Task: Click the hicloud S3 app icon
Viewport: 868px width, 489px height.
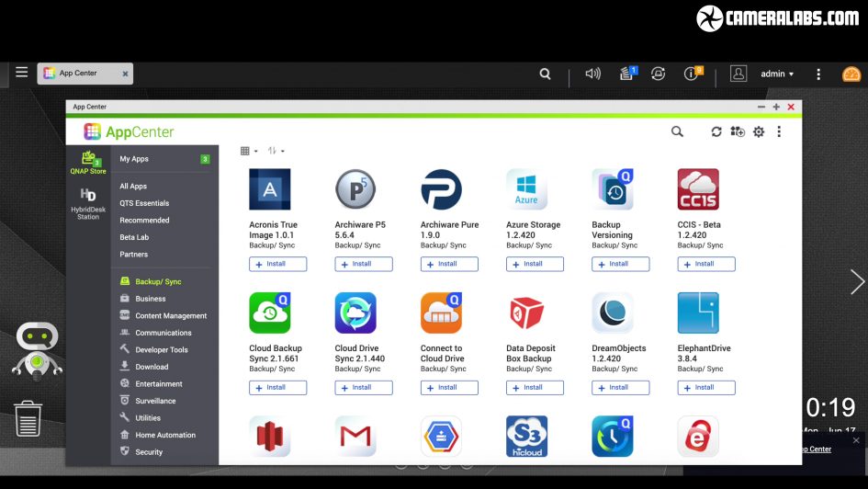Action: pyautogui.click(x=526, y=437)
